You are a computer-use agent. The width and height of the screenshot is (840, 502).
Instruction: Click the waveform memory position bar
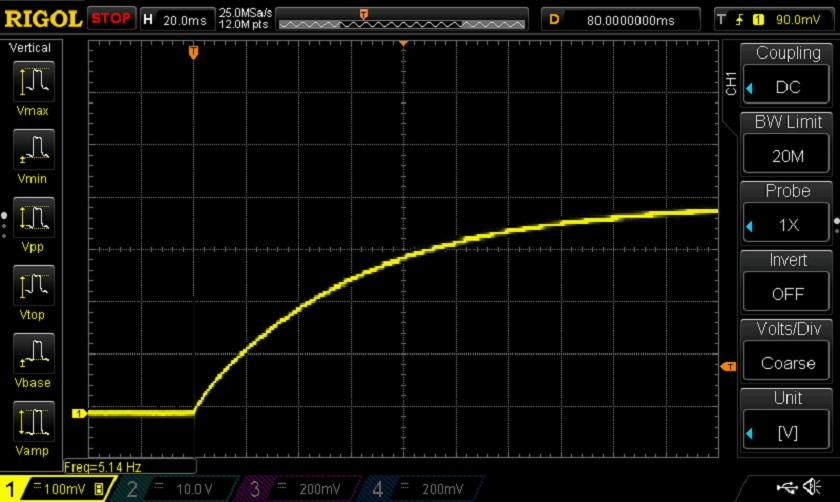[402, 19]
